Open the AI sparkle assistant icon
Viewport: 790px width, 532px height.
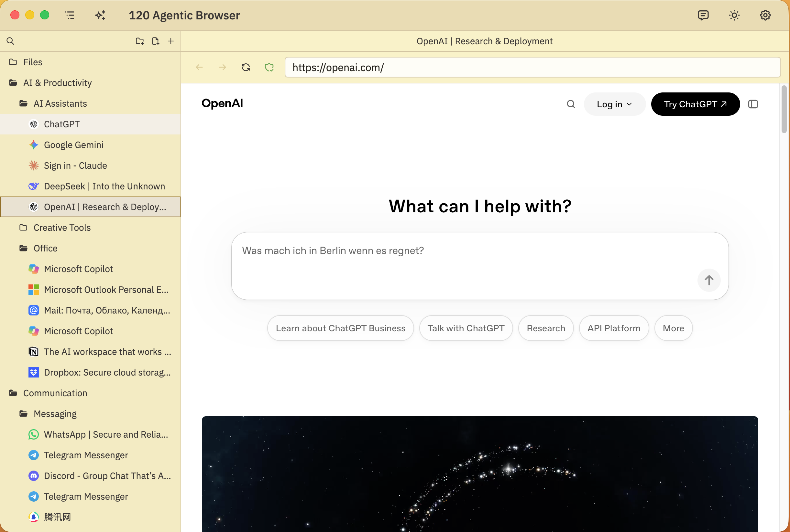click(x=100, y=15)
